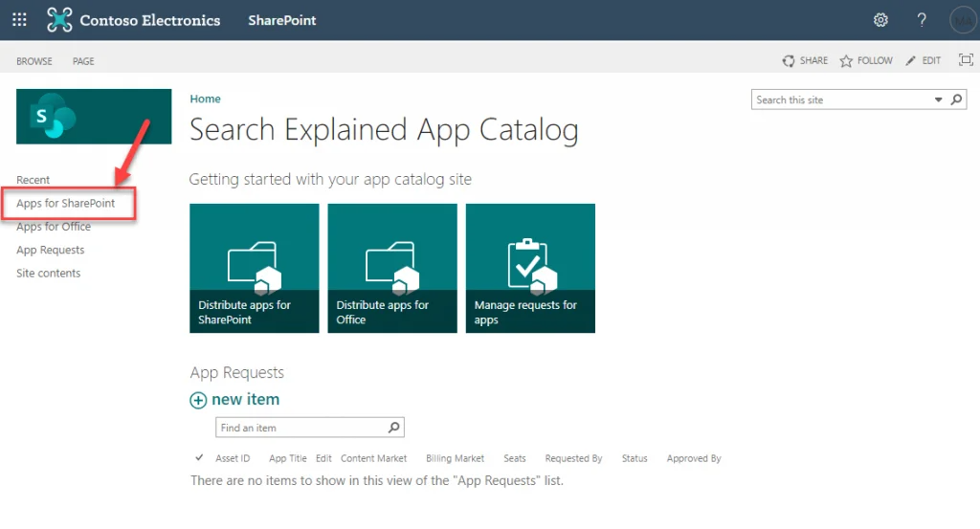Click the Share icon in the ribbon
Viewport: 980px width, 529px height.
pos(789,60)
